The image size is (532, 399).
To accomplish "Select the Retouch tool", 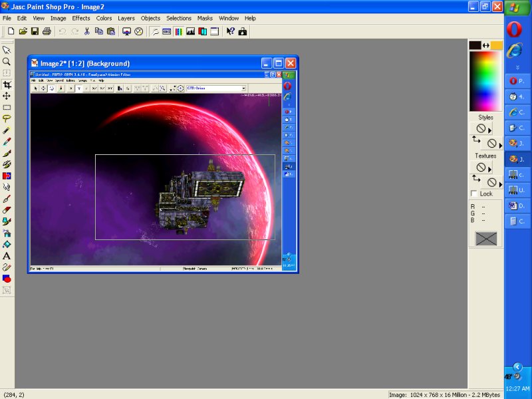I will (7, 188).
